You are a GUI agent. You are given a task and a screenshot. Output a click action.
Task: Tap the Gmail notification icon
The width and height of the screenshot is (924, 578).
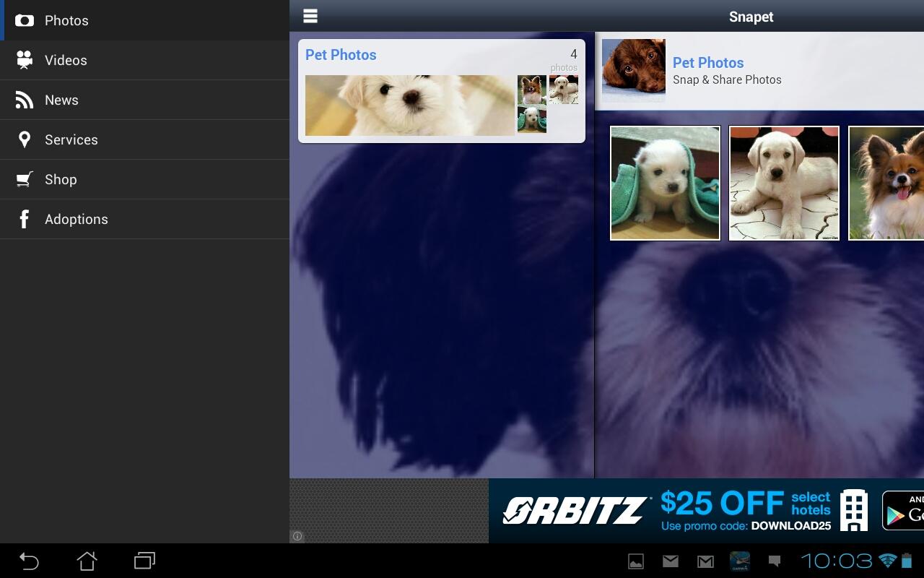tap(705, 561)
